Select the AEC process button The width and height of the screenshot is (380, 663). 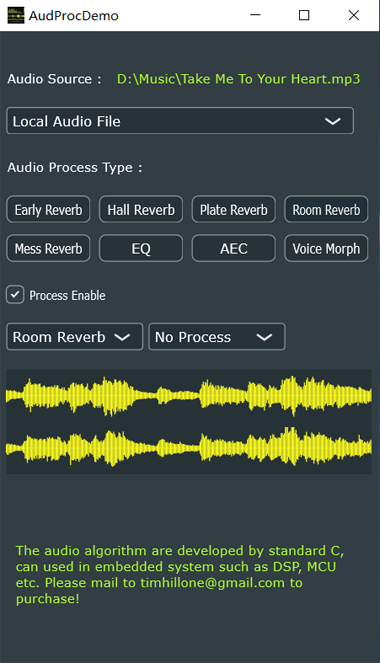[x=234, y=248]
